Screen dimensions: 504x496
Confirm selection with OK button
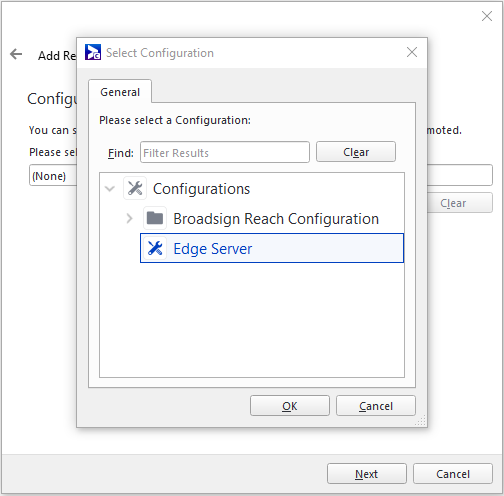[x=290, y=406]
